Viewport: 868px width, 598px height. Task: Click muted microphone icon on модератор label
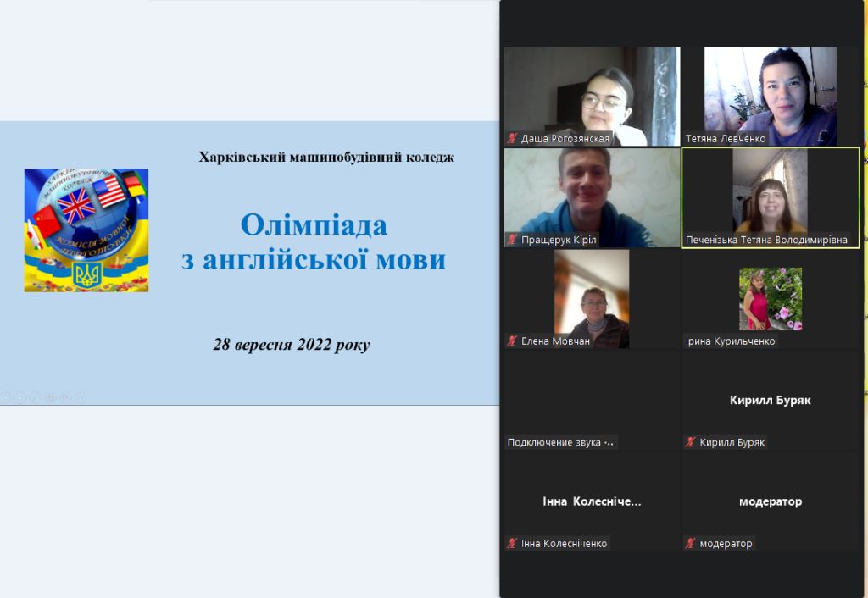691,543
